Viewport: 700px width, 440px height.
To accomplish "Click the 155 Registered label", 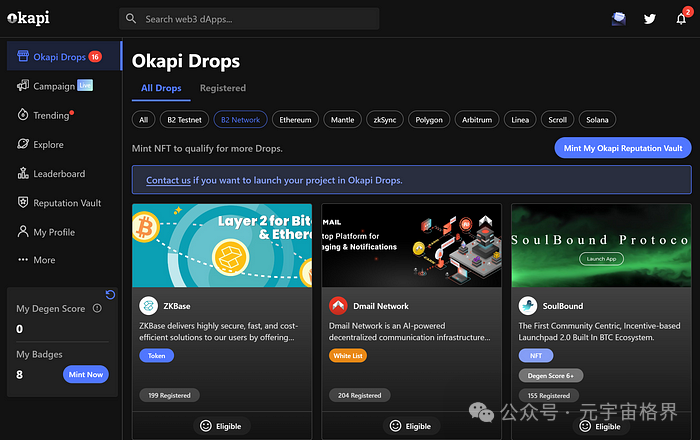I will (549, 395).
